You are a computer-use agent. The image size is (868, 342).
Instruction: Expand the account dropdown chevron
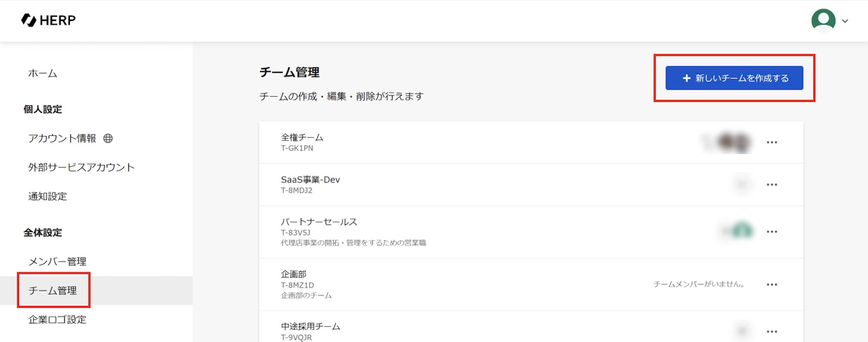point(845,21)
